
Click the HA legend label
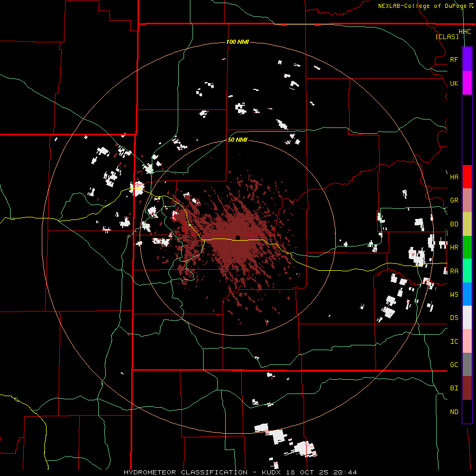pyautogui.click(x=454, y=177)
